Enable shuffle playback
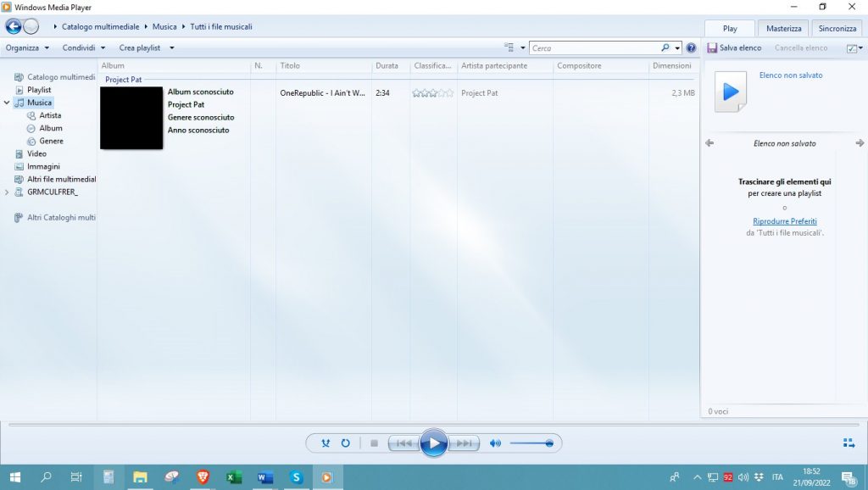Screen dimensions: 868x490 [x=325, y=443]
